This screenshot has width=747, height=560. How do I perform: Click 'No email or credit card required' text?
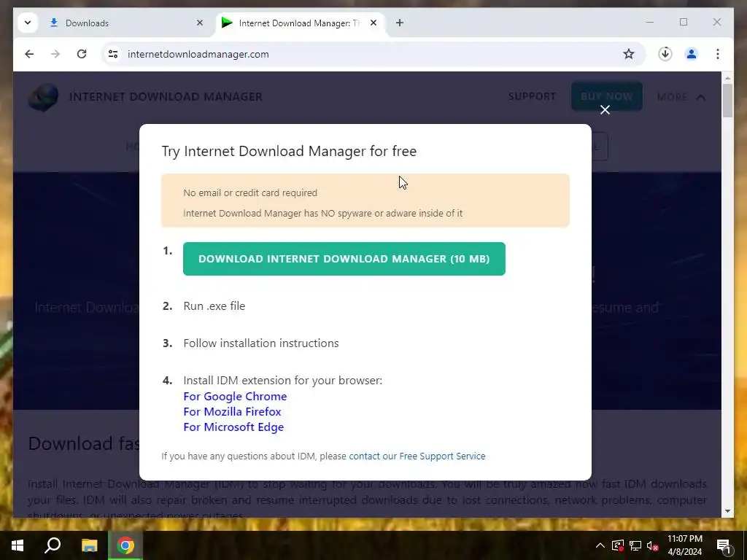[250, 192]
